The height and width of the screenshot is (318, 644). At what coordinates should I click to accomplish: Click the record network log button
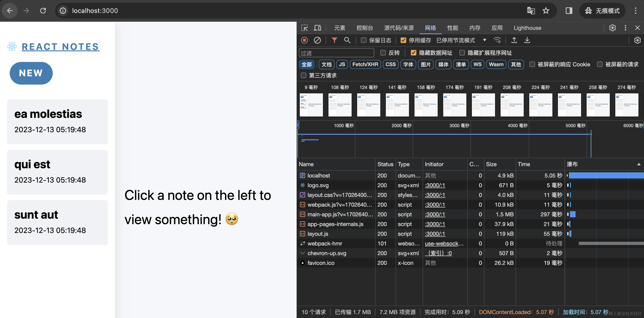click(304, 40)
